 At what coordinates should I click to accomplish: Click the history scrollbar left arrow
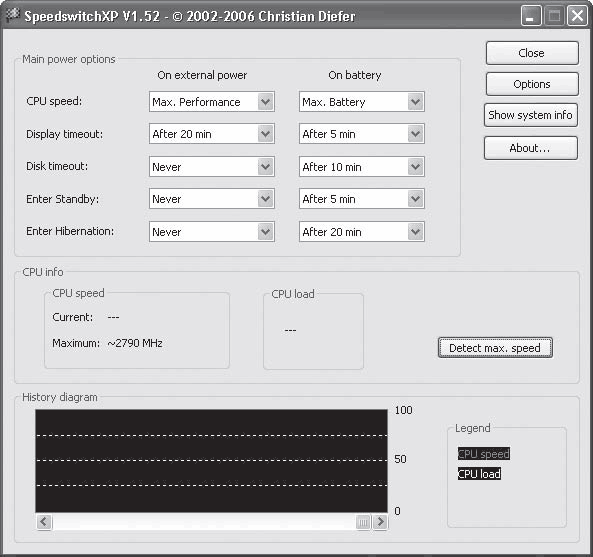point(44,522)
